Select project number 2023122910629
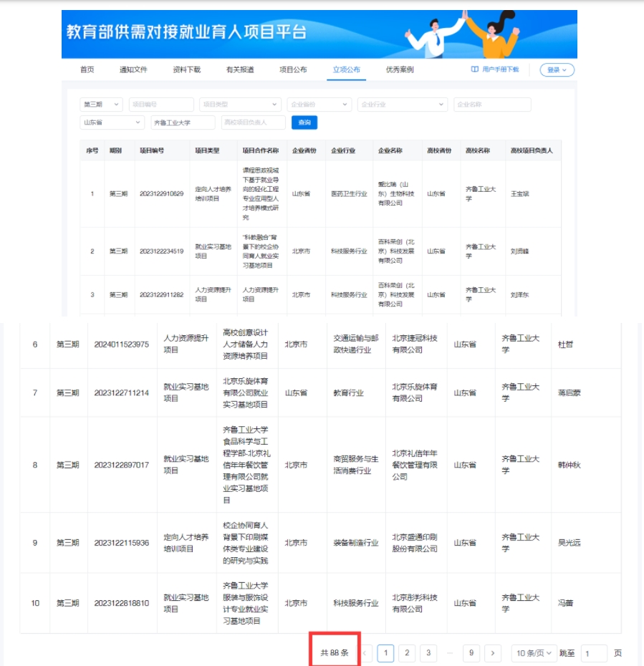Viewport: 644px width, 666px height. (x=161, y=193)
